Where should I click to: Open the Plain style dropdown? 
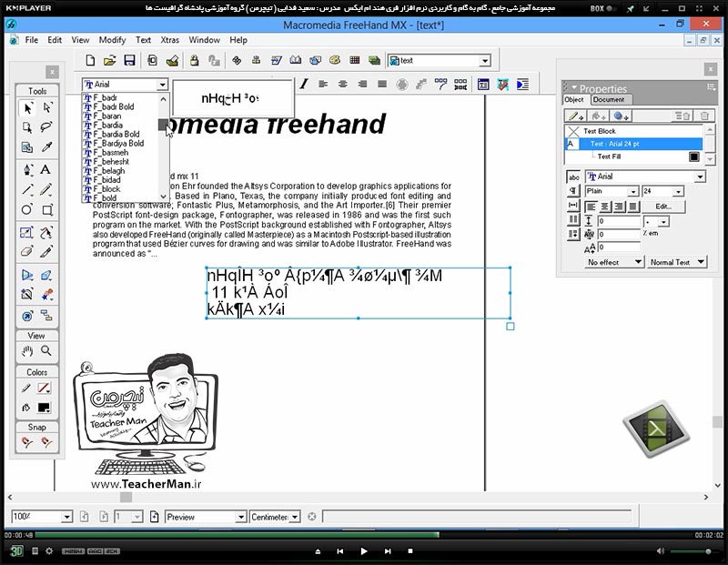coord(633,191)
